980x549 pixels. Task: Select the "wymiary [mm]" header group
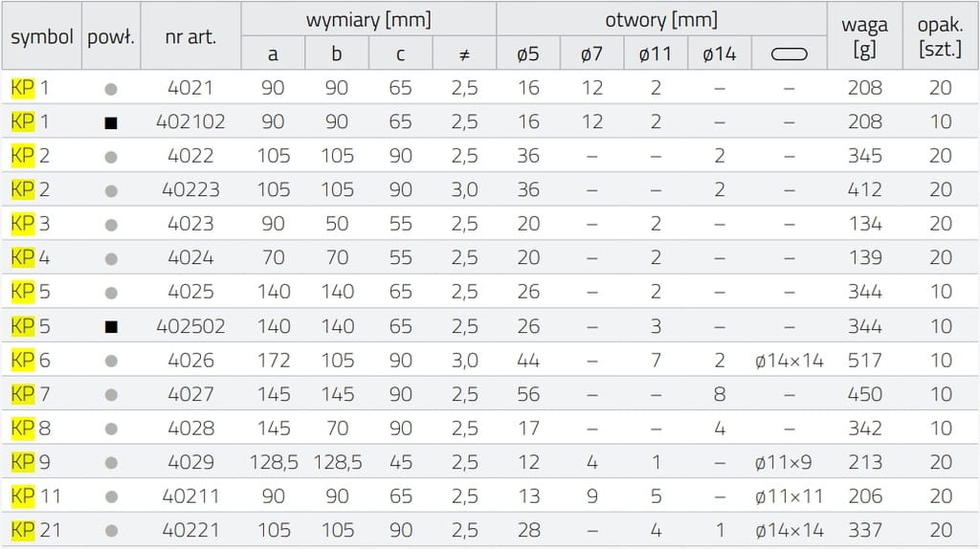coord(368,19)
